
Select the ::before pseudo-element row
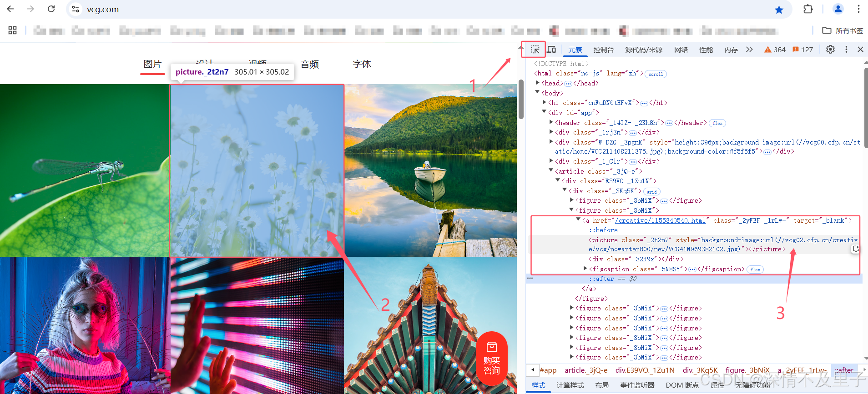coord(603,230)
